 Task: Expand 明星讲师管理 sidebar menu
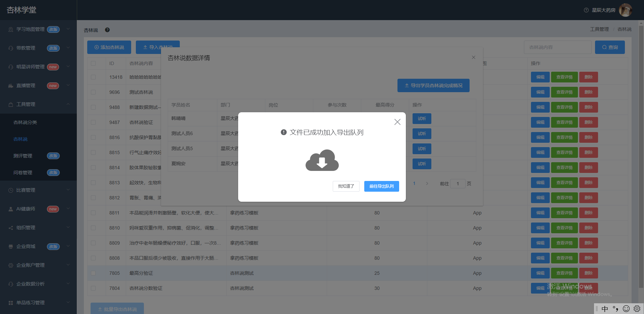click(38, 67)
